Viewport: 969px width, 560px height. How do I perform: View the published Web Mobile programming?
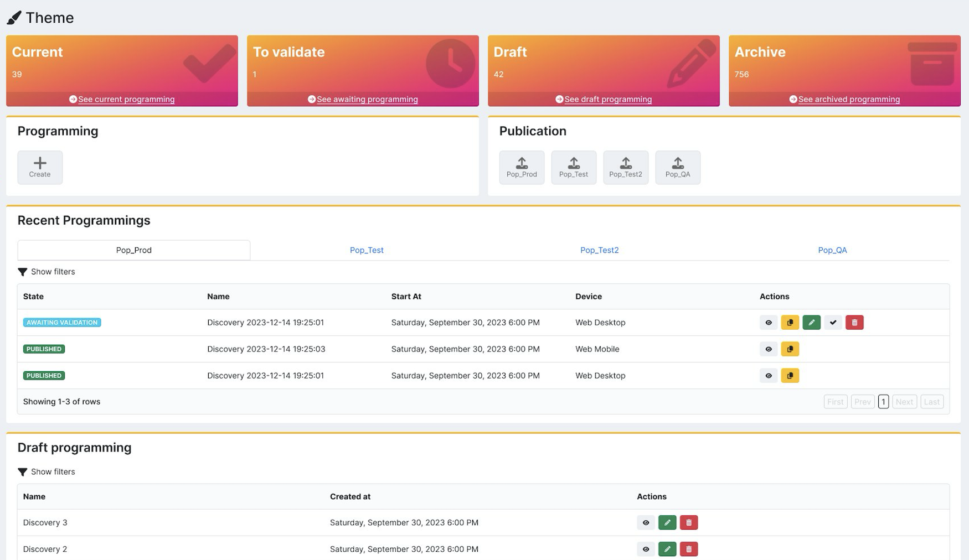[769, 349]
